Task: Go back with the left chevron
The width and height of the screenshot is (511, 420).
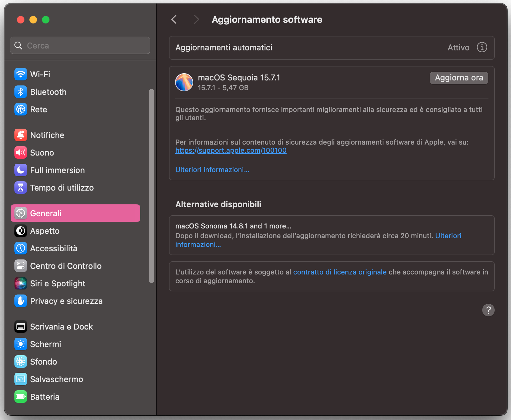Action: [174, 19]
